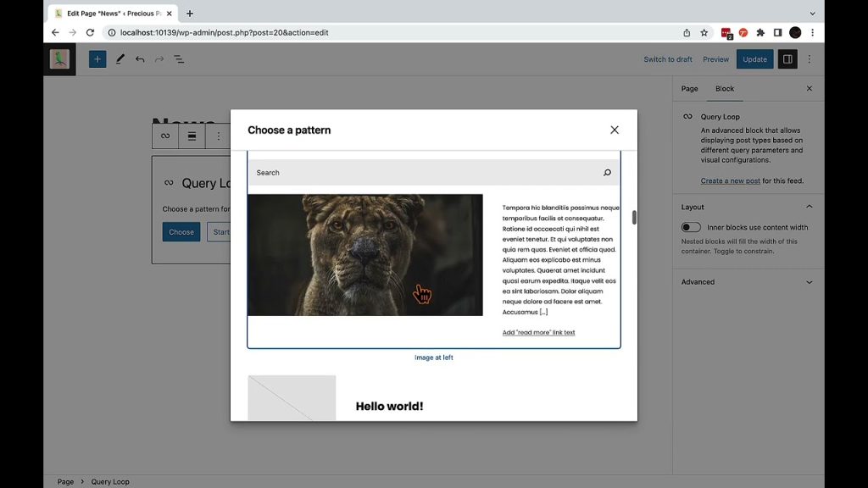This screenshot has height=488, width=868.
Task: Select the pencil Tools icon
Action: (x=120, y=59)
